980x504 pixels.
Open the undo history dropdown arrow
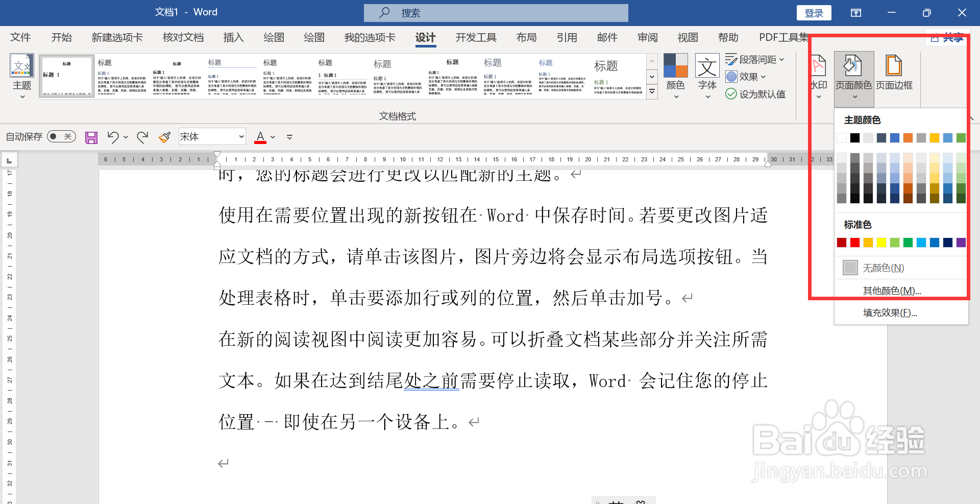point(126,137)
